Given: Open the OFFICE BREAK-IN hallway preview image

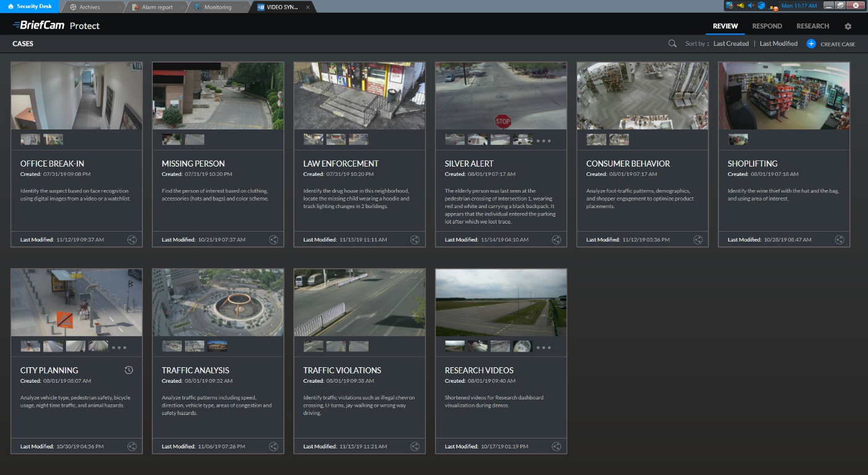Looking at the screenshot, I should click(77, 95).
